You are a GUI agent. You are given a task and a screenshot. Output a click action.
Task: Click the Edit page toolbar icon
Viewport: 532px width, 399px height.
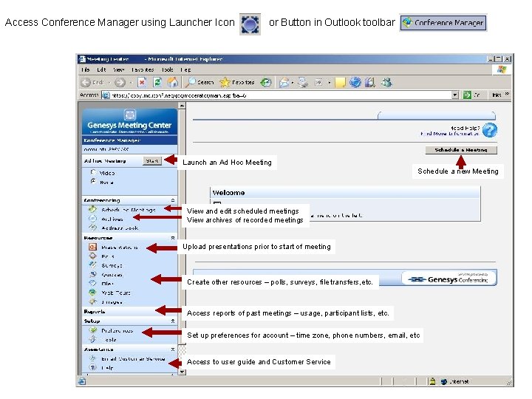[318, 83]
